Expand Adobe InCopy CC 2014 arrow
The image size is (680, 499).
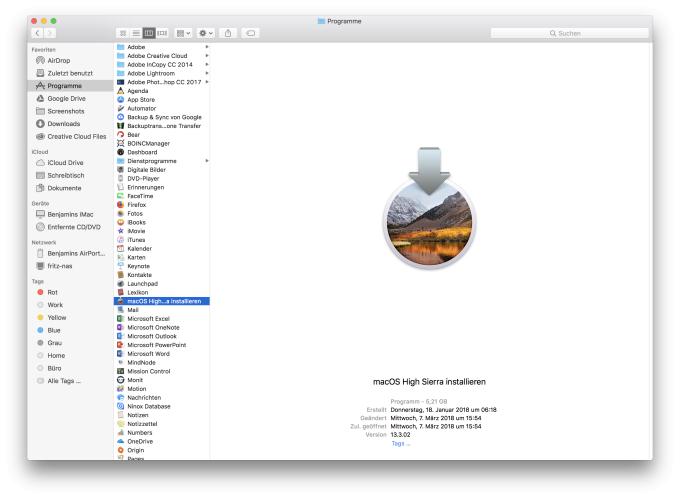click(x=207, y=64)
